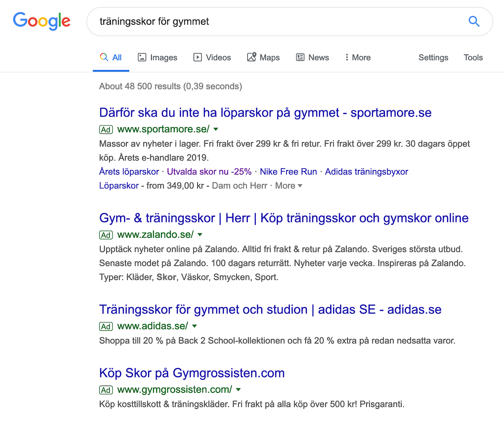Open the More search categories menu
The height and width of the screenshot is (423, 504).
coord(357,57)
